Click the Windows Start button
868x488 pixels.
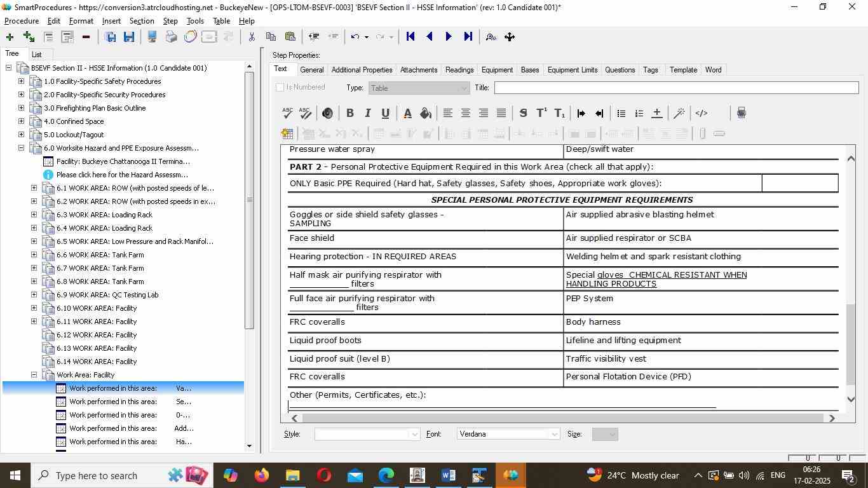pos(15,475)
